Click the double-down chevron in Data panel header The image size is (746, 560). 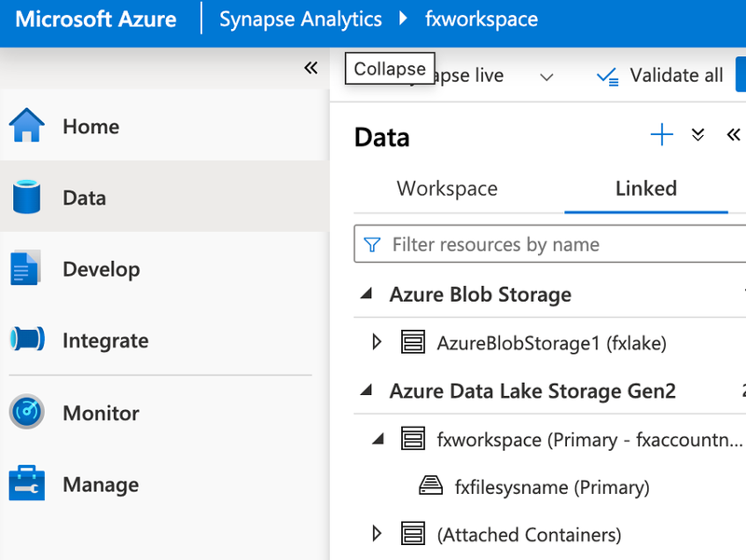pos(698,135)
